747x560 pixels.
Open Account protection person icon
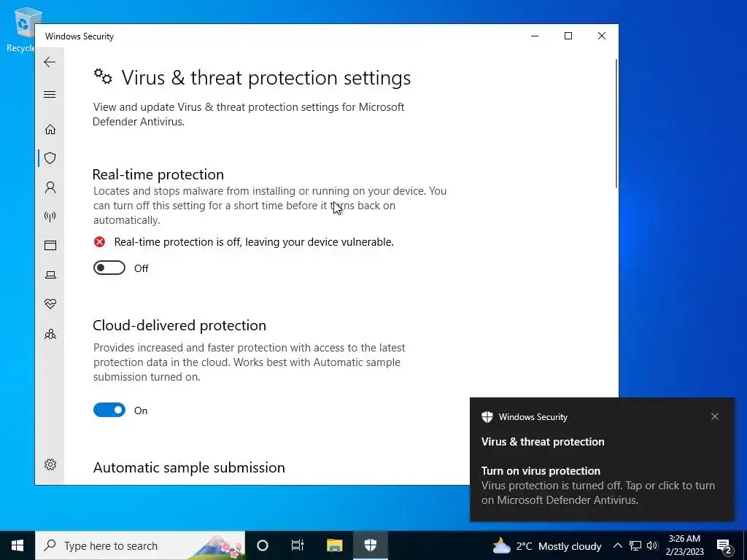[x=50, y=187]
